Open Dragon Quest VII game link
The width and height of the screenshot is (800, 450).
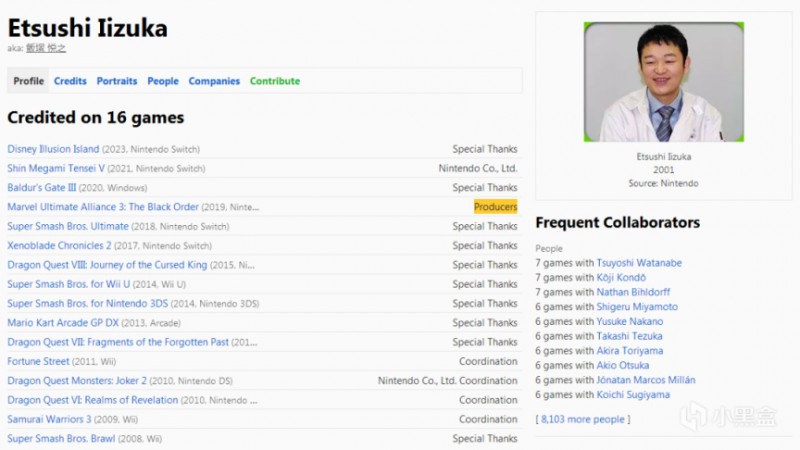click(x=118, y=342)
